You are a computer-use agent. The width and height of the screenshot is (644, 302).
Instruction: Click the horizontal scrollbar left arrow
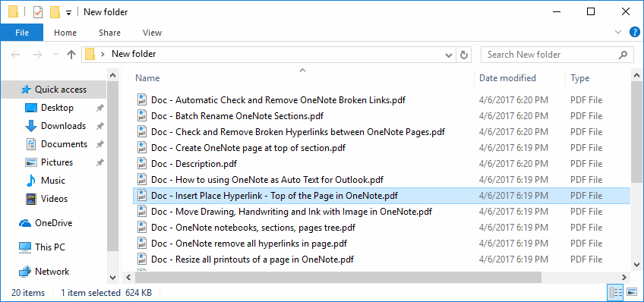point(128,278)
